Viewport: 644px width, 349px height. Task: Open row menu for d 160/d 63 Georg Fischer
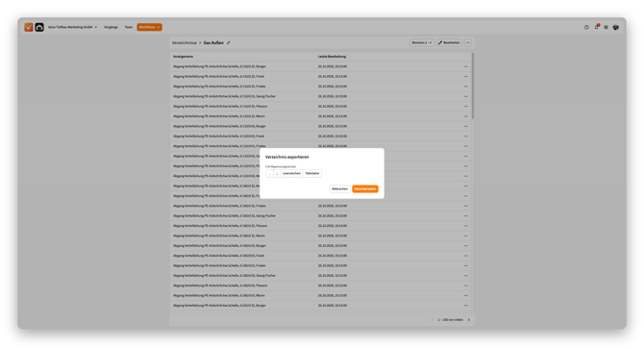[466, 276]
